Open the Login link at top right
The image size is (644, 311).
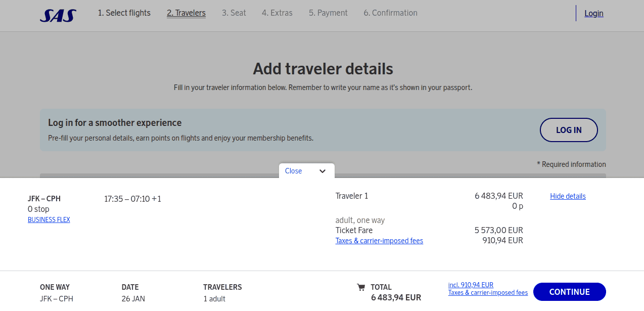(593, 13)
